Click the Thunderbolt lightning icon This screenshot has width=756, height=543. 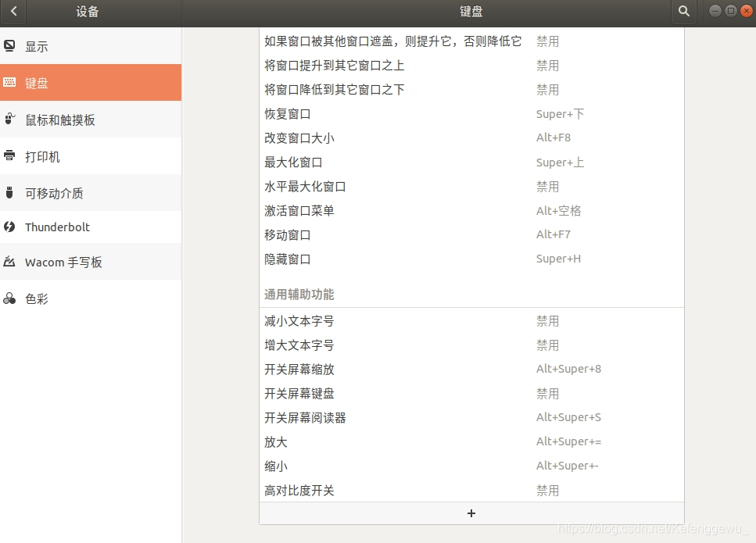coord(9,227)
